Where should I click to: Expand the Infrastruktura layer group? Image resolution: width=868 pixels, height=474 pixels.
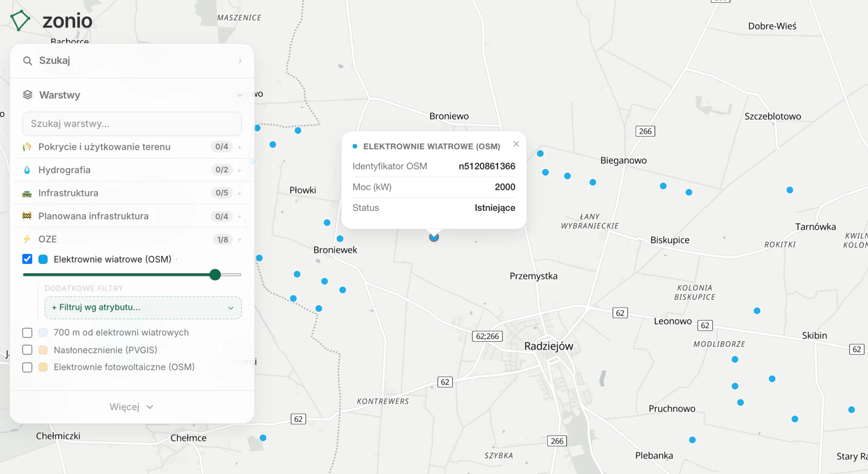240,193
